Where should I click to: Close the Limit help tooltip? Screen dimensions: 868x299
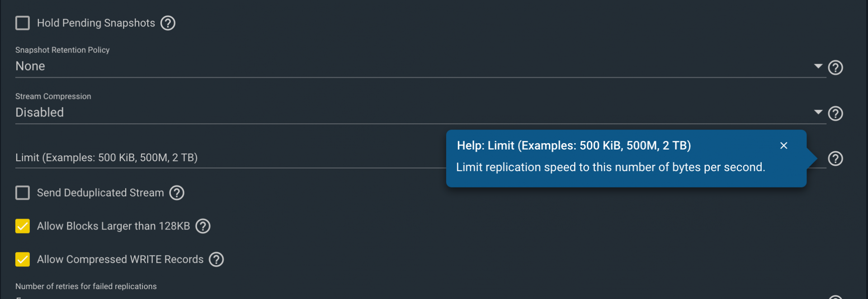783,145
